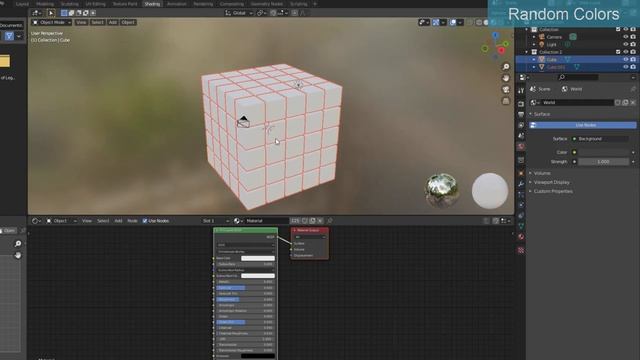640x360 pixels.
Task: Expand the Volume panel
Action: 542,173
